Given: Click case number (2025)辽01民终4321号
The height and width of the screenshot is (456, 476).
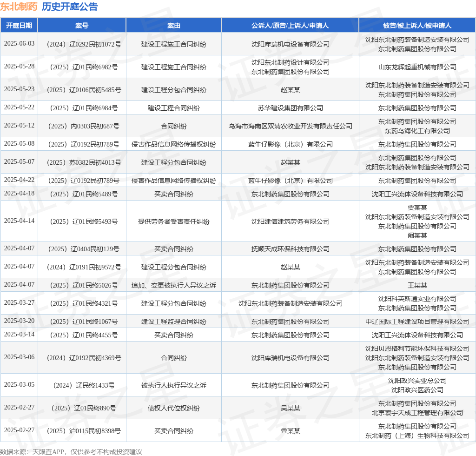Looking at the screenshot, I should click(84, 303).
